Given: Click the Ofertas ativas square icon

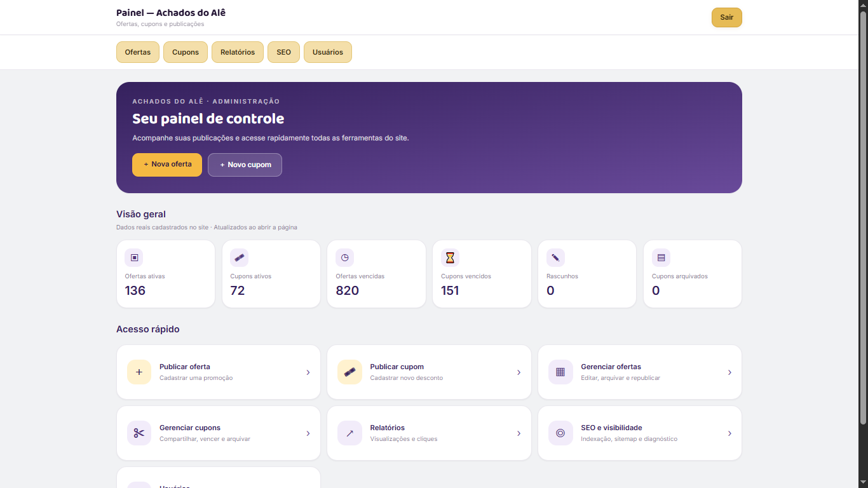Looking at the screenshot, I should pyautogui.click(x=134, y=257).
